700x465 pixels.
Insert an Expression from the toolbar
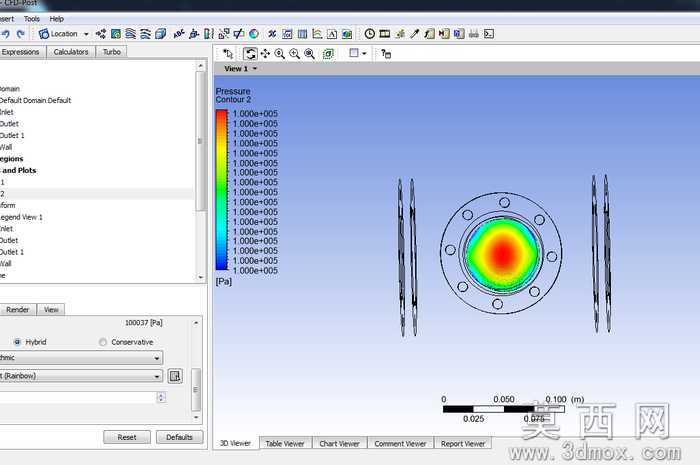287,34
